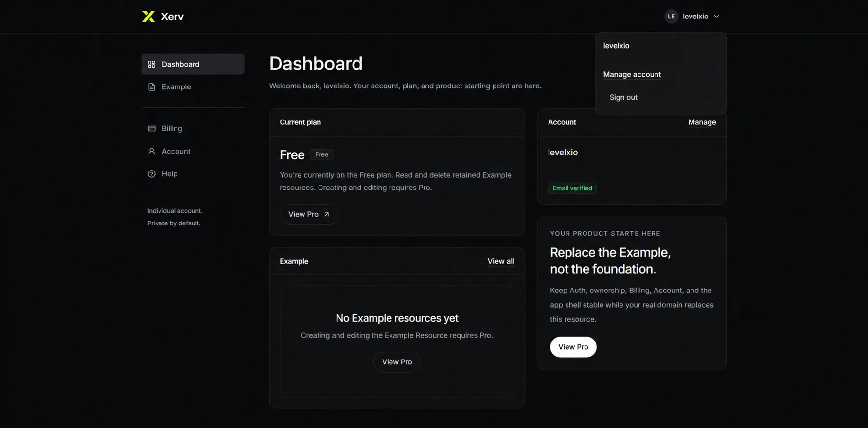
Task: Click the Billing card icon in sidebar
Action: point(152,129)
